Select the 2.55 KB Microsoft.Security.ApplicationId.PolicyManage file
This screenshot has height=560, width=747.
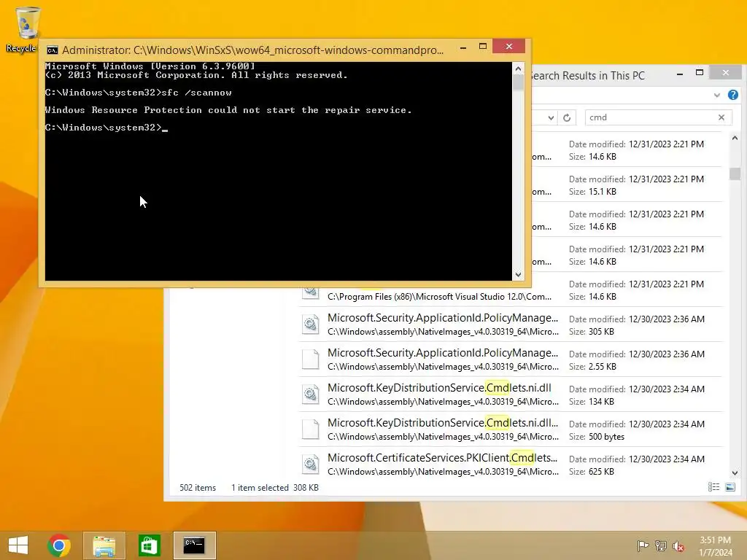510,359
